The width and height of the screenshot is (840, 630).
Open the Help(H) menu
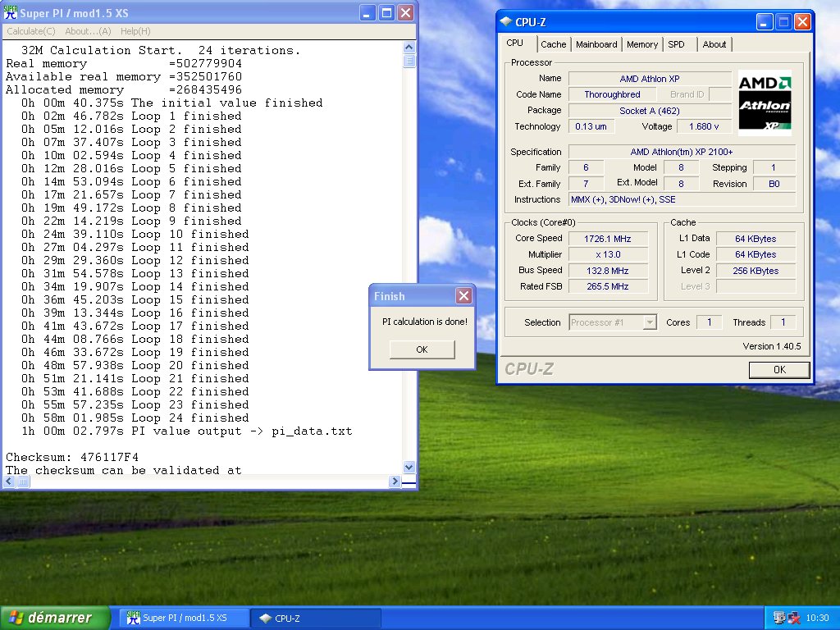click(135, 31)
